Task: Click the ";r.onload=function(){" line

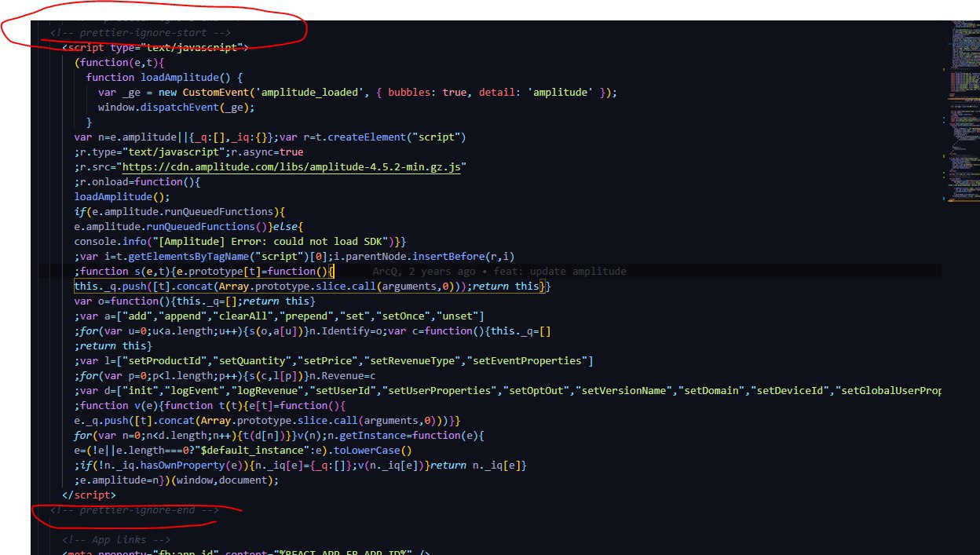Action: 137,182
